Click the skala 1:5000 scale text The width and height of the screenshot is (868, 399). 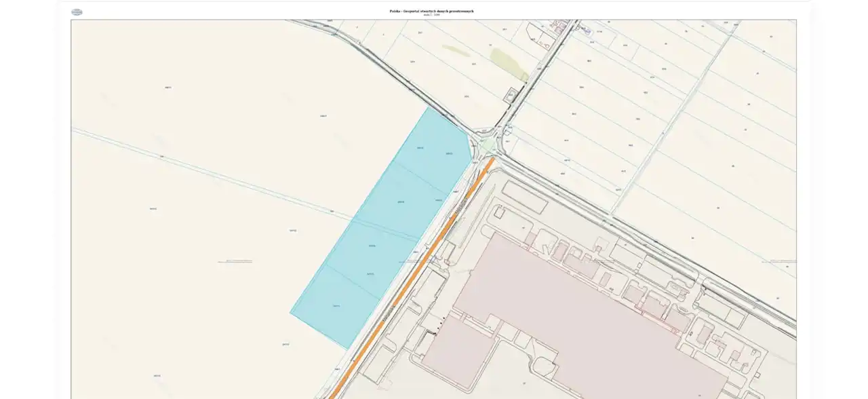coord(431,15)
